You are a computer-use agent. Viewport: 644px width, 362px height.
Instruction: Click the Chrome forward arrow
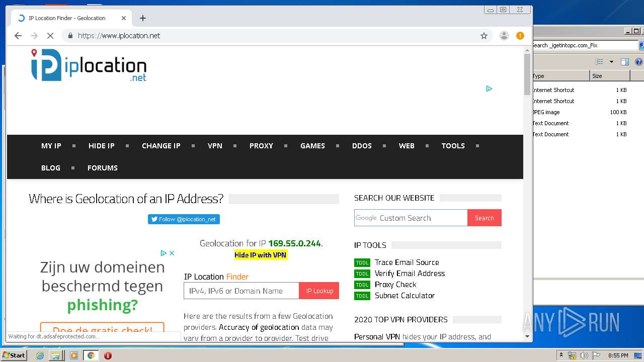(x=34, y=36)
